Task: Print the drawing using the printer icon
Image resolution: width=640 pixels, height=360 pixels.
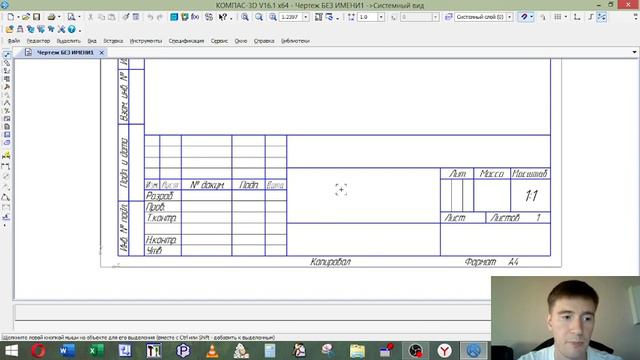Action: pyautogui.click(x=51, y=17)
